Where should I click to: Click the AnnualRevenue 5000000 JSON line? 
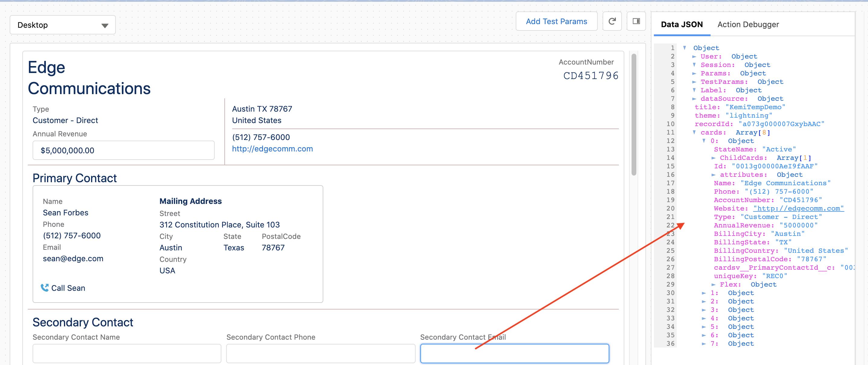765,225
